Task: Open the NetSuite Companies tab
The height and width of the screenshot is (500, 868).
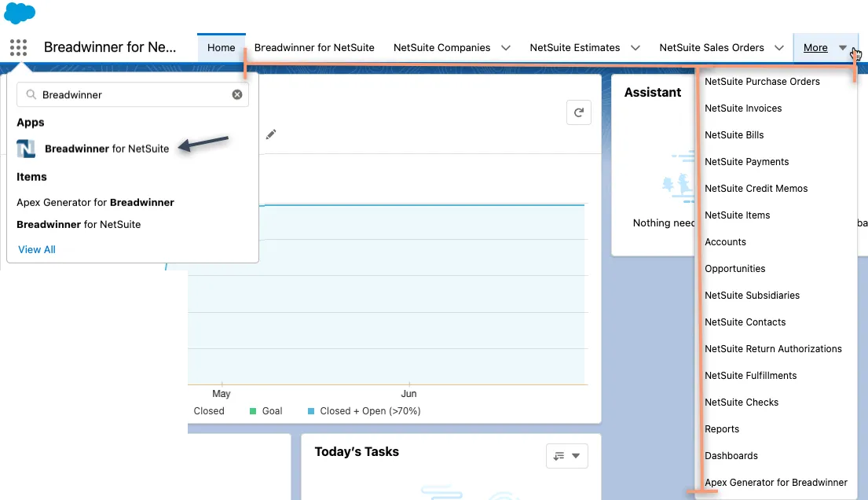Action: click(441, 48)
